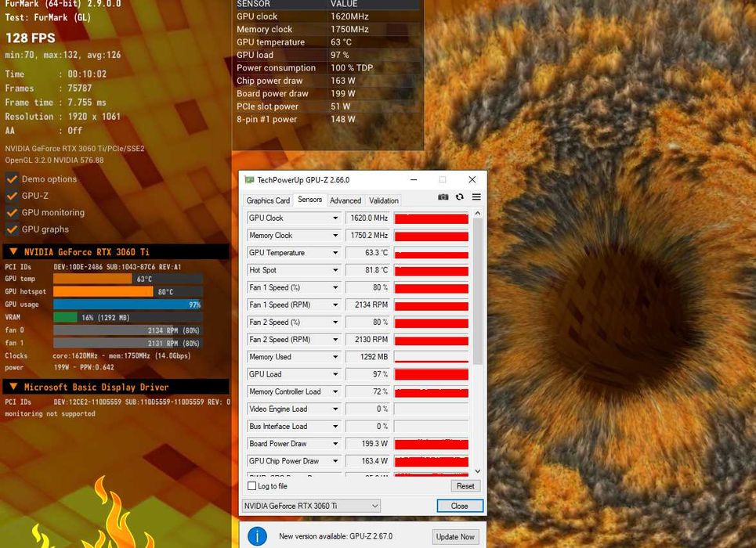Click the scroll-up arrow in GPU-Z sensors
This screenshot has width=756, height=548.
click(x=477, y=213)
